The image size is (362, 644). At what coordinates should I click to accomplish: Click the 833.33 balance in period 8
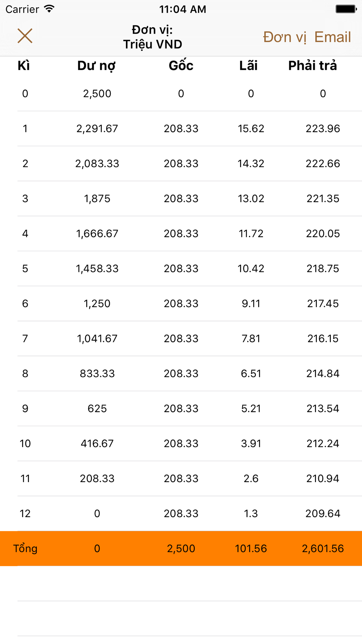[x=97, y=374]
